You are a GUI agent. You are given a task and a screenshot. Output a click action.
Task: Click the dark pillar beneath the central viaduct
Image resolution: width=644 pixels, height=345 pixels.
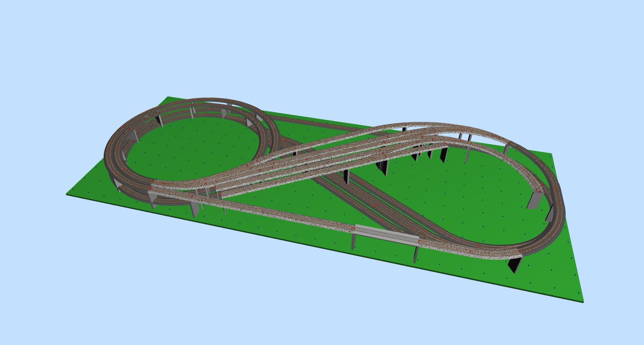[346, 176]
